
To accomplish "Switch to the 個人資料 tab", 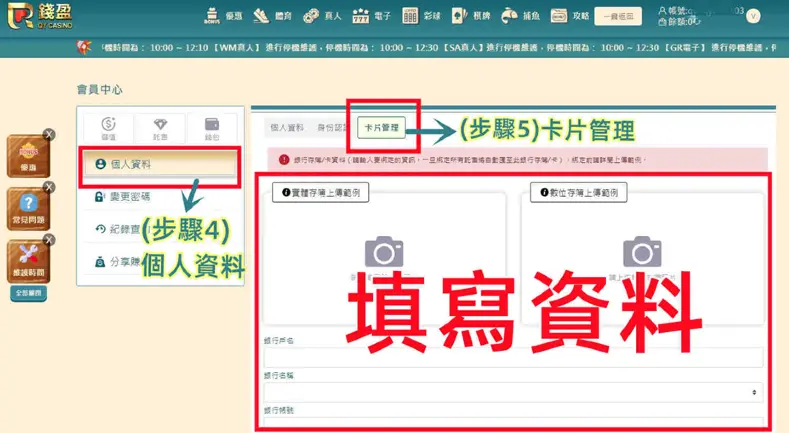I will [287, 128].
